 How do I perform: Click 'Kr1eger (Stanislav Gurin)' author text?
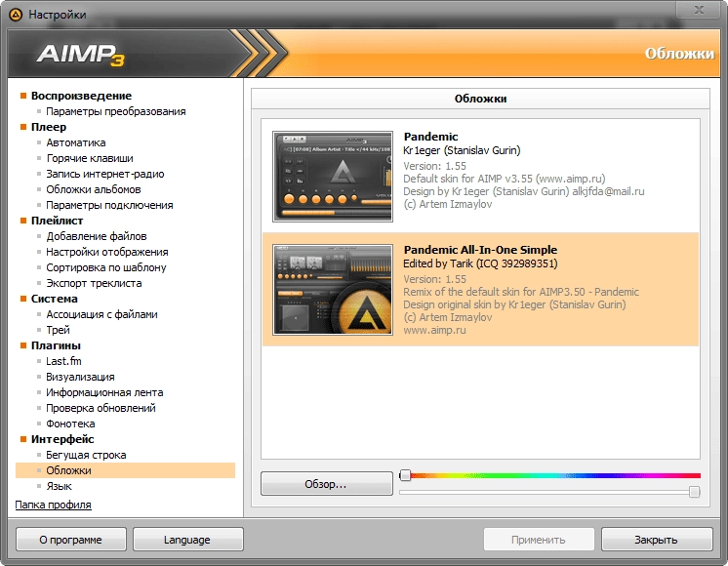[462, 150]
